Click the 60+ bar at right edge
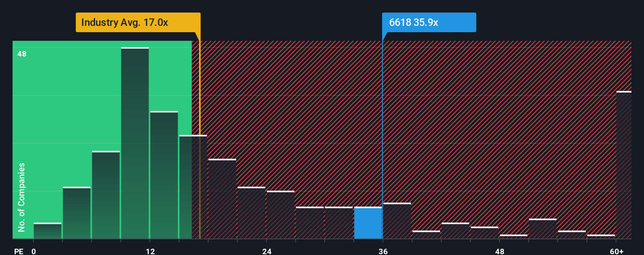Screen dimensions: 644x255 pos(624,165)
